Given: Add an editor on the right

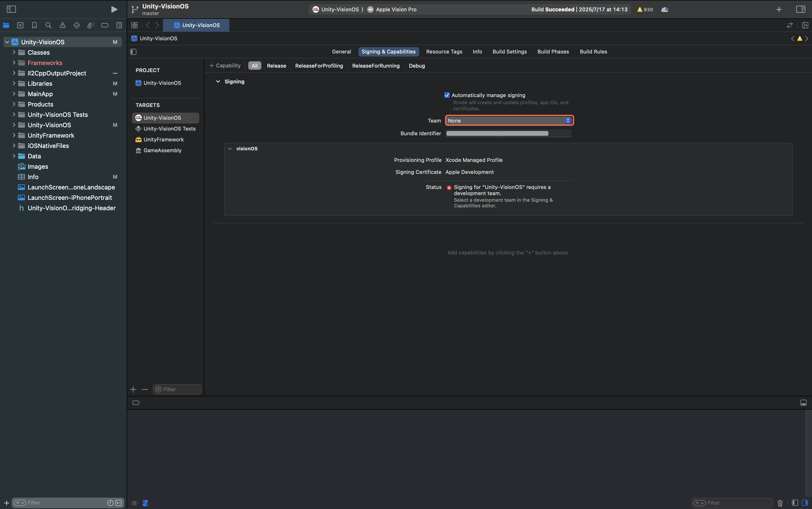Looking at the screenshot, I should point(805,25).
